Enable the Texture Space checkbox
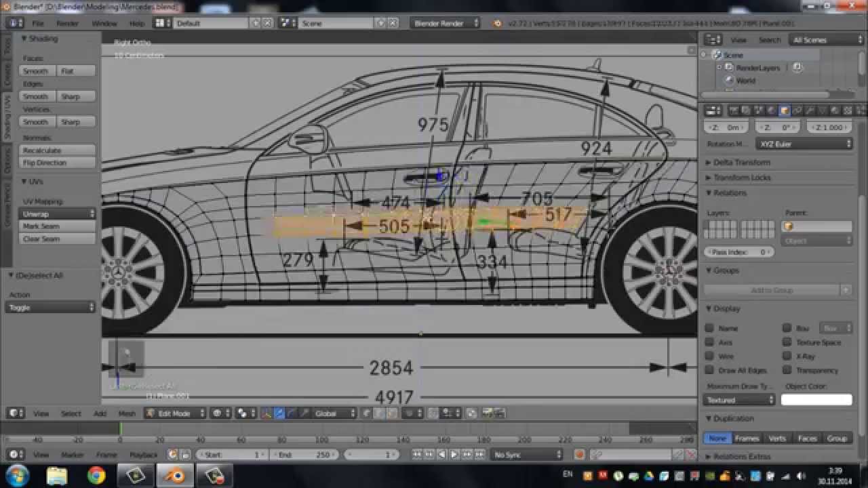 pos(787,342)
